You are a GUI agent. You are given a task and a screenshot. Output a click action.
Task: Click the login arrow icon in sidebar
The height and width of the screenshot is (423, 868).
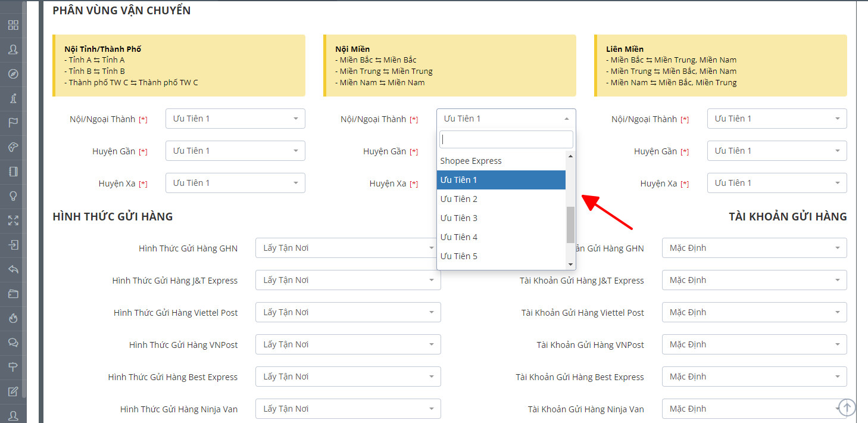tap(13, 245)
